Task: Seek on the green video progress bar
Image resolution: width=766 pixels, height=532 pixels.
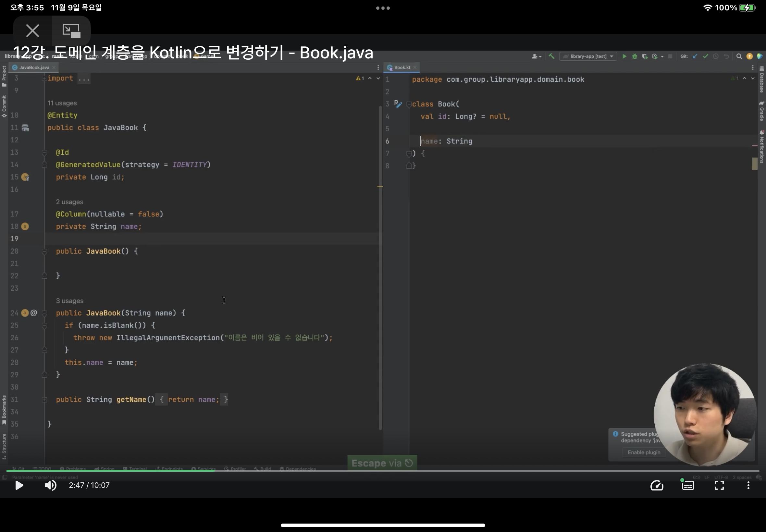Action: coord(111,471)
